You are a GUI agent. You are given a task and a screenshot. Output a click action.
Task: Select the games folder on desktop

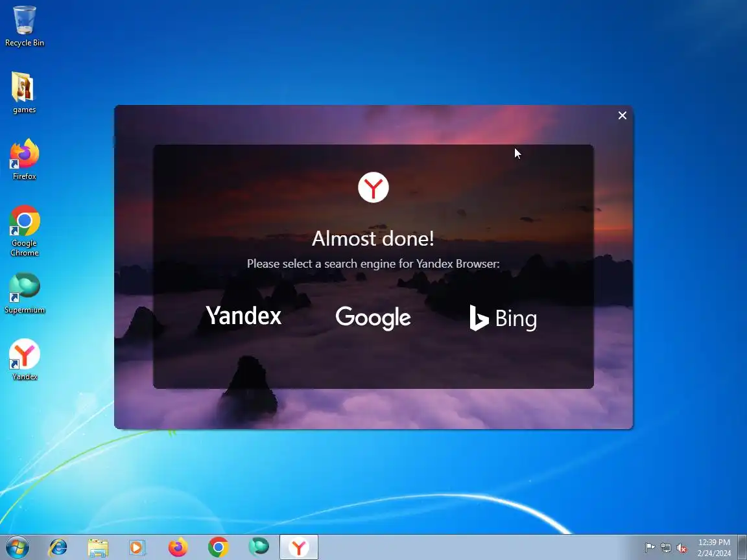24,93
